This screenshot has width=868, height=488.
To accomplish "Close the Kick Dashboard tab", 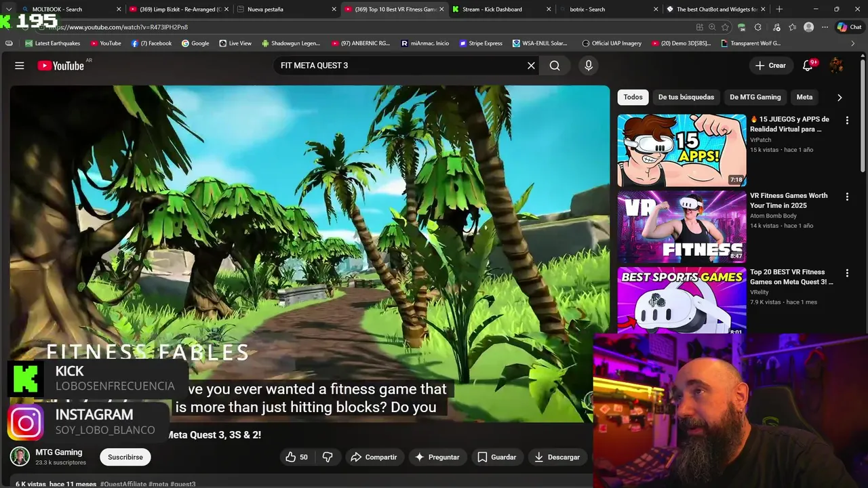I will click(x=549, y=9).
